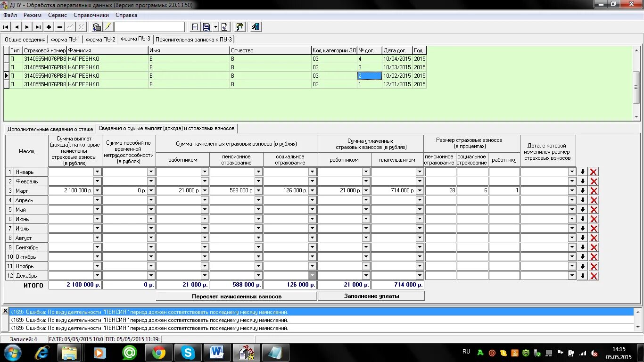Click Март pension percent field with 28
The width and height of the screenshot is (644, 362).
click(x=441, y=191)
